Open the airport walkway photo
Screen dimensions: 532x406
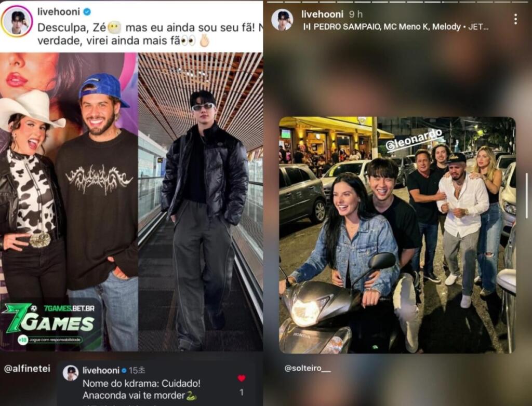pos(201,202)
